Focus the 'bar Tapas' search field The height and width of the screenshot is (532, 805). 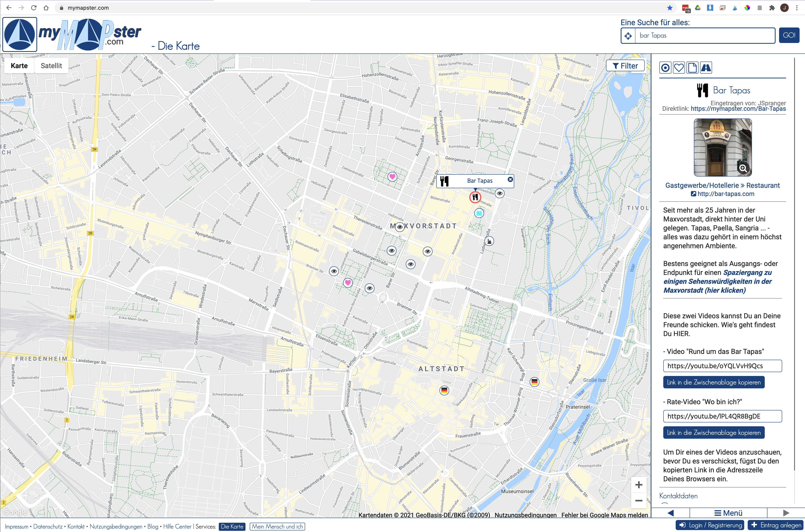[x=705, y=36]
